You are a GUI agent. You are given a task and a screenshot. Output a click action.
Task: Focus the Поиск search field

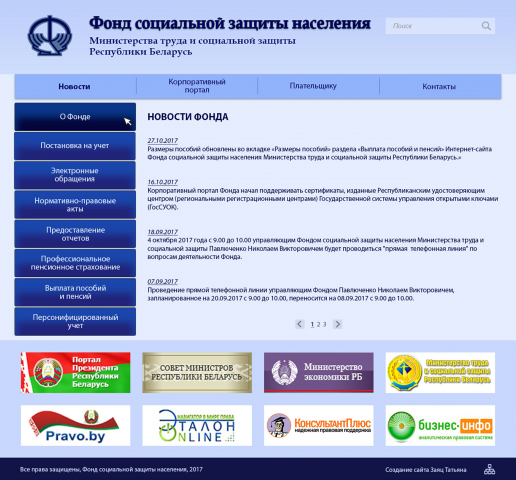click(440, 26)
